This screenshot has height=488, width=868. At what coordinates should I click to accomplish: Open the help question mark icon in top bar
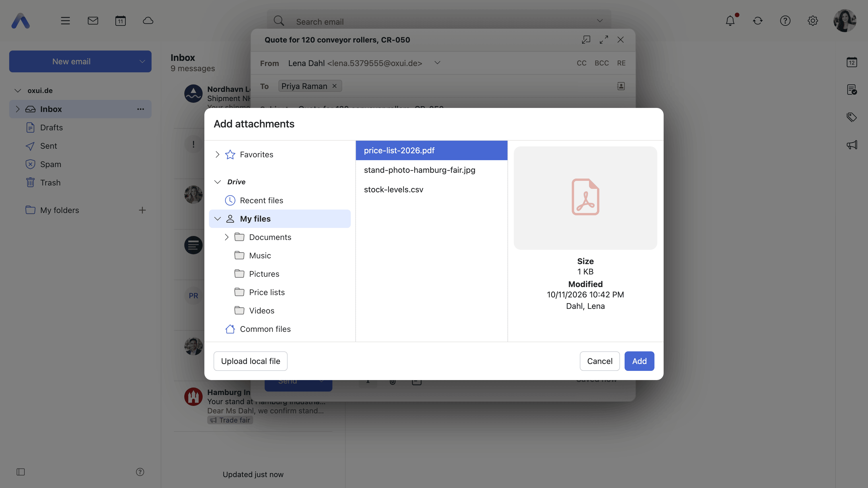(785, 21)
